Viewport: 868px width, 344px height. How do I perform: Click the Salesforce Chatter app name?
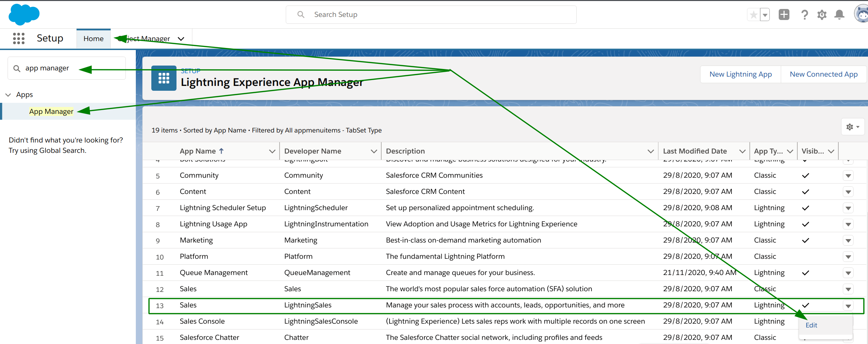click(x=209, y=337)
